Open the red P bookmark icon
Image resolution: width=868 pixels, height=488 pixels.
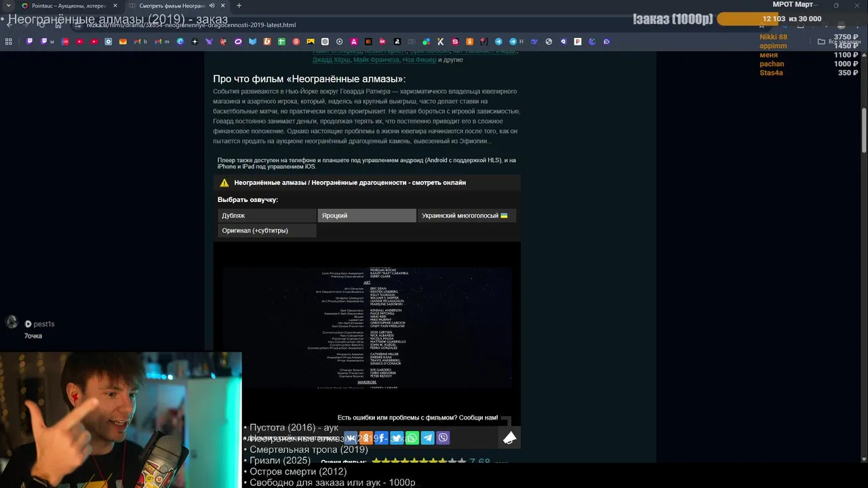(578, 41)
